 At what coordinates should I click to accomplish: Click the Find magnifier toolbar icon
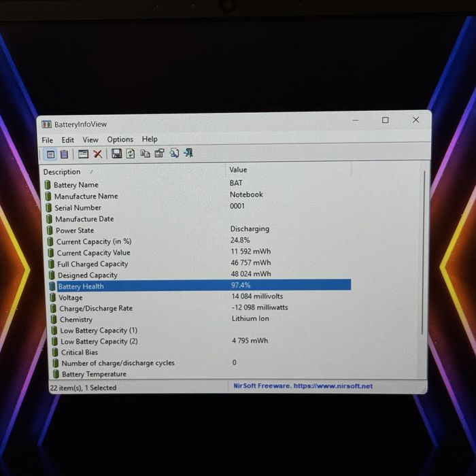pyautogui.click(x=174, y=153)
